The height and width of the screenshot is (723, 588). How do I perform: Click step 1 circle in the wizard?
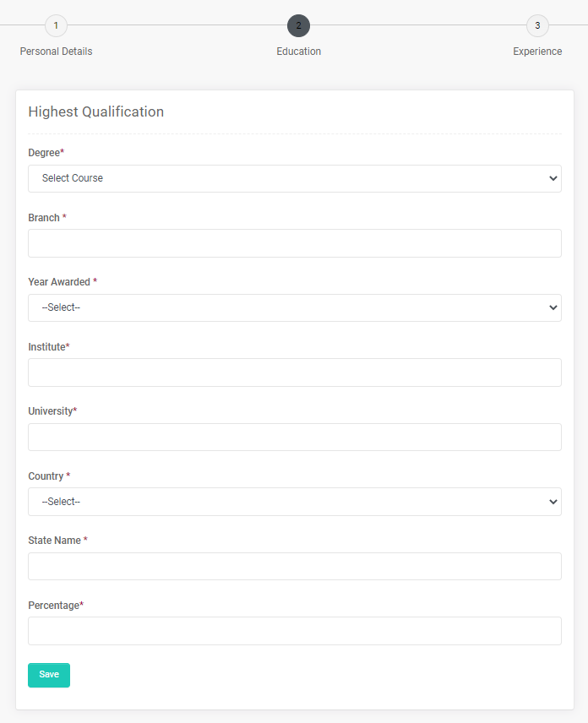[x=56, y=25]
